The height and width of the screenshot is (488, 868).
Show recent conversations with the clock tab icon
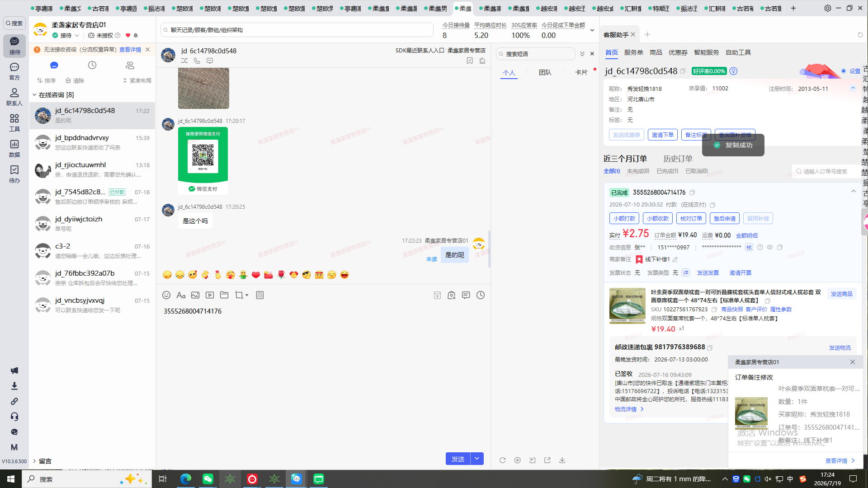click(92, 66)
